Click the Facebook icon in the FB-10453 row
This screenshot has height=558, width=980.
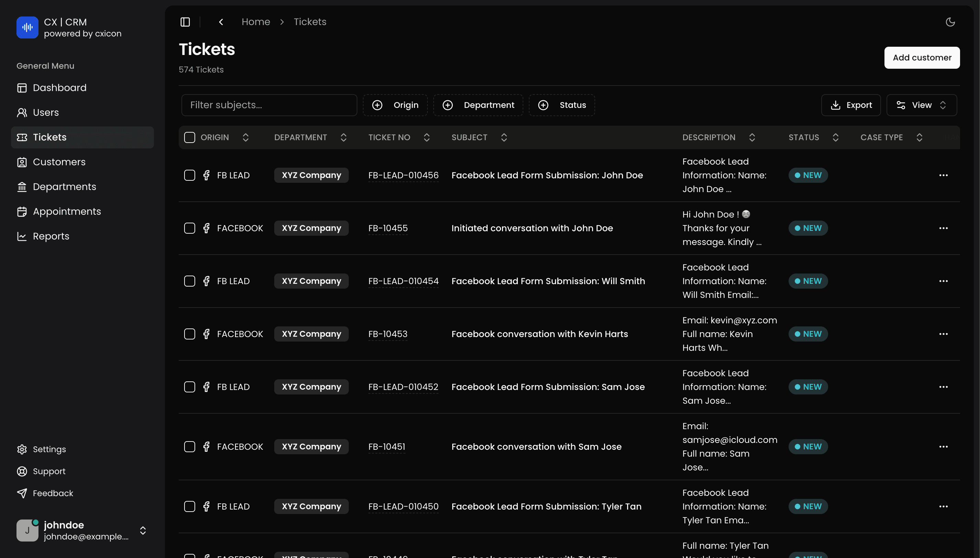(206, 334)
